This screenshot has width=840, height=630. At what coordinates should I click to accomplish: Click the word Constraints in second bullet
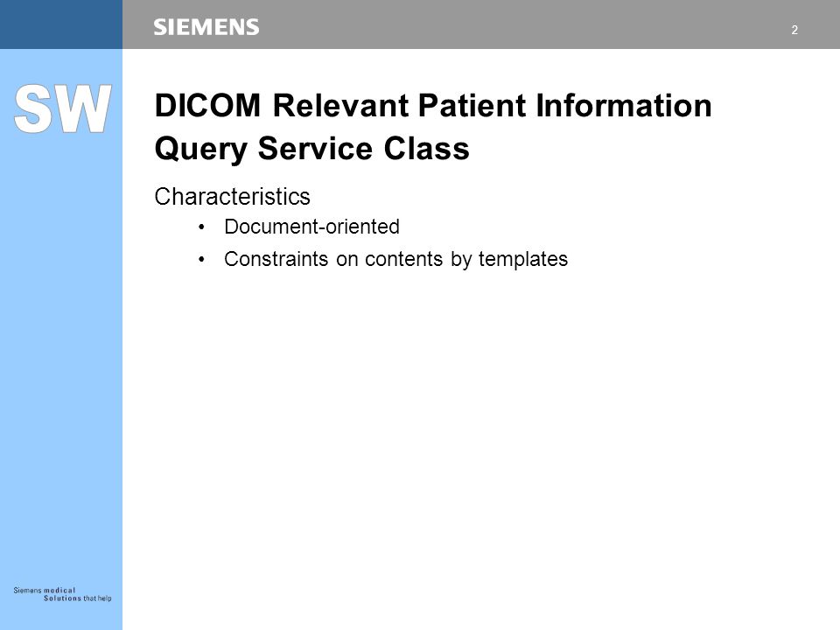276,259
